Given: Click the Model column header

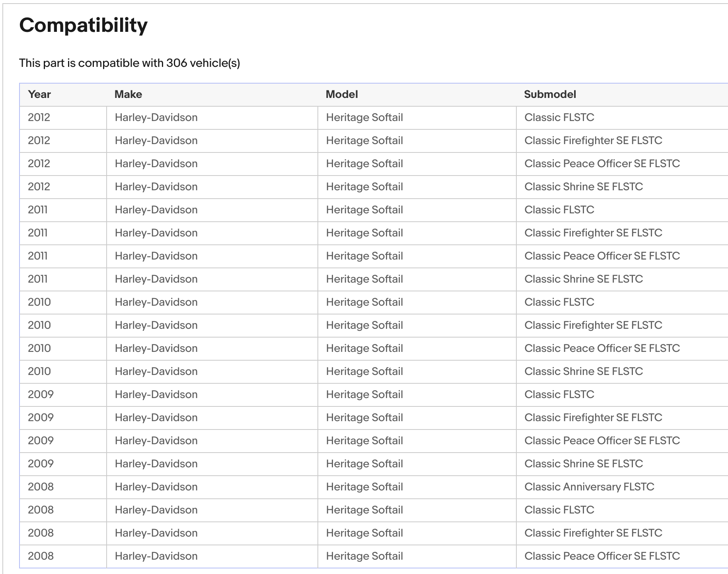Looking at the screenshot, I should [342, 94].
